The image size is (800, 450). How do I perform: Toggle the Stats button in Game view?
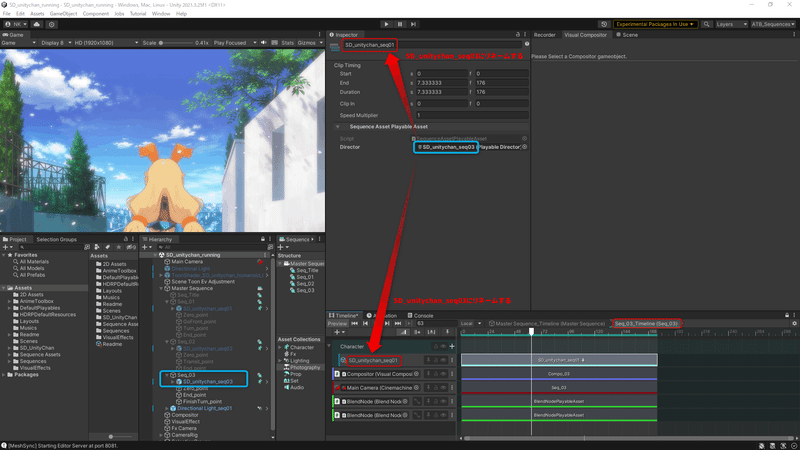tap(287, 43)
